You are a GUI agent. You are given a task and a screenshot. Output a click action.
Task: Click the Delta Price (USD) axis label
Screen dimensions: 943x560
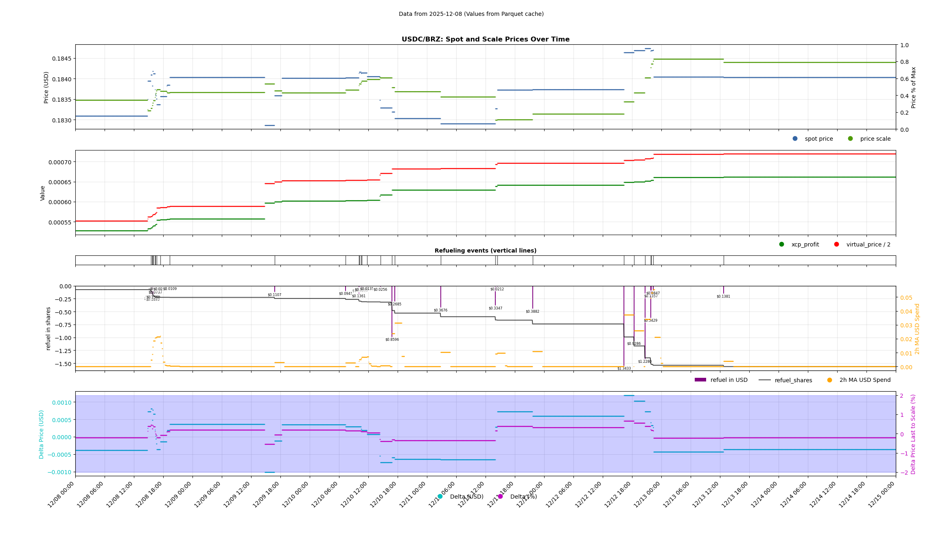point(42,434)
